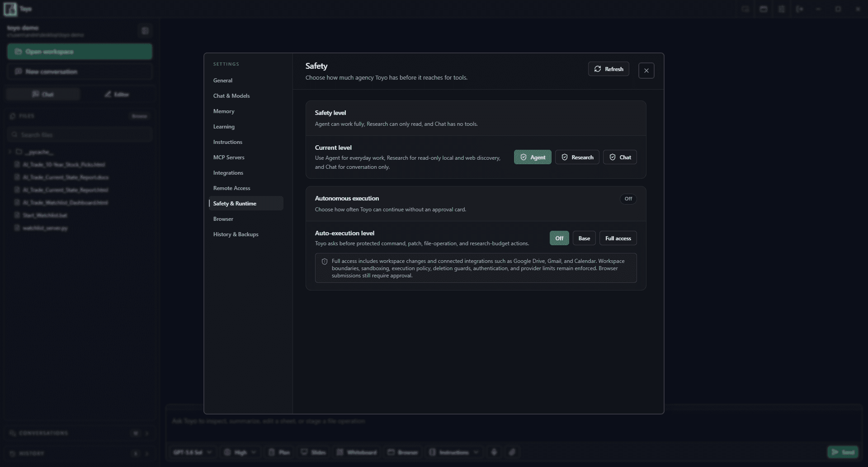
Task: Toggle Plan mode in the composer toolbar
Action: 279,452
